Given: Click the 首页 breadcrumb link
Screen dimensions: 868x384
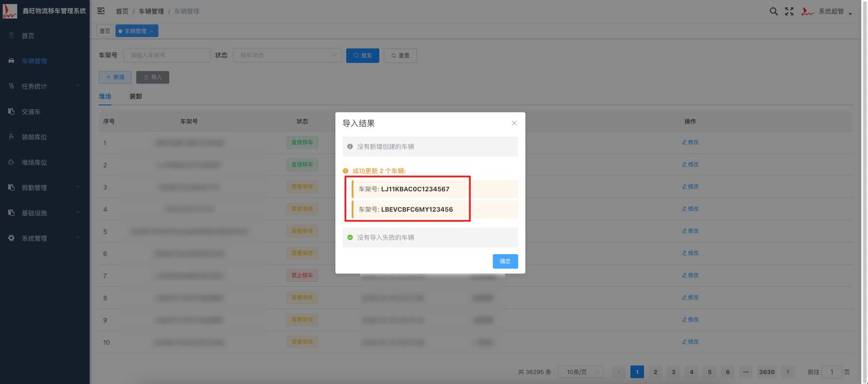Looking at the screenshot, I should [x=122, y=11].
